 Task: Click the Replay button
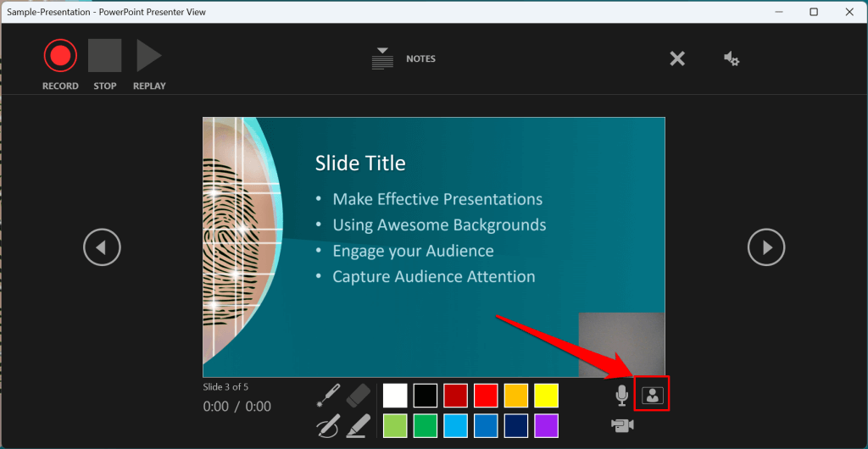(x=149, y=57)
